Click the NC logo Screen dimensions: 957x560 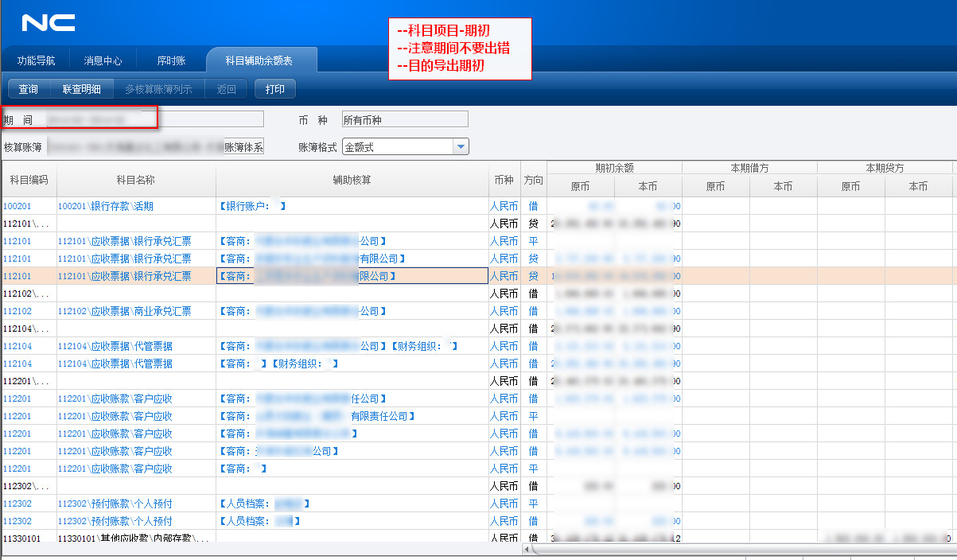point(49,23)
